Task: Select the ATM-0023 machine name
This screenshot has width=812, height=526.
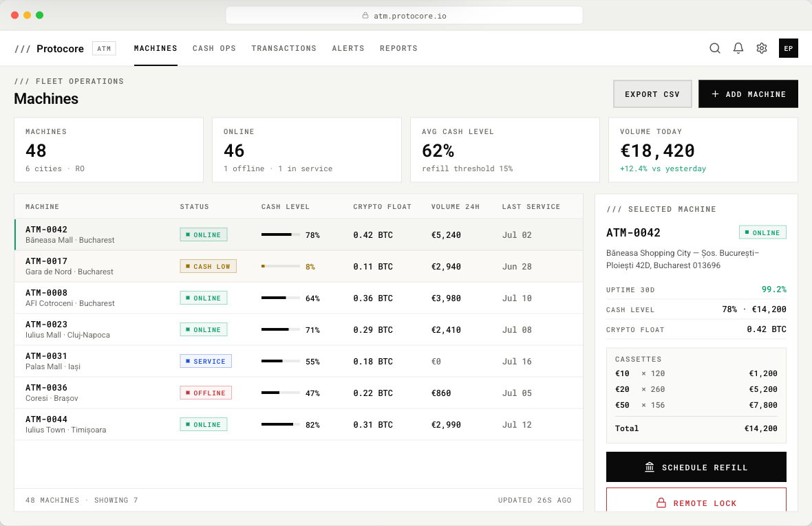Action: pyautogui.click(x=46, y=325)
